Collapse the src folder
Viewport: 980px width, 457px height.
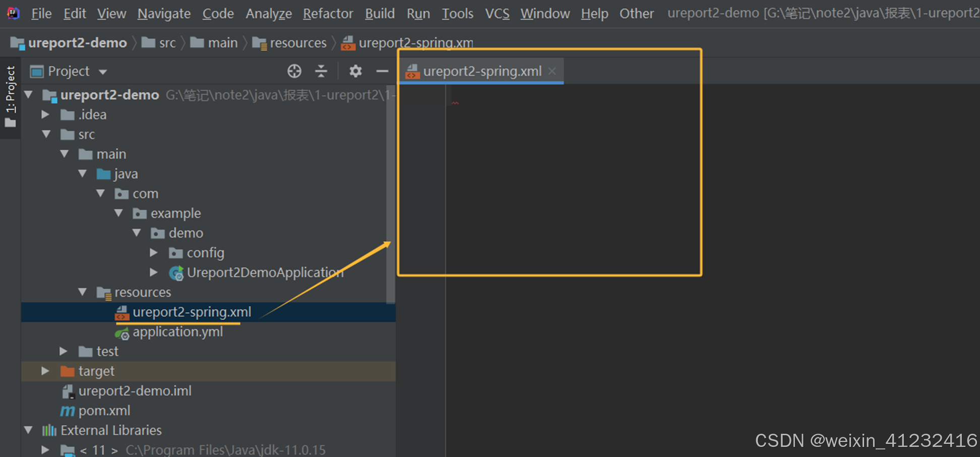pos(47,134)
